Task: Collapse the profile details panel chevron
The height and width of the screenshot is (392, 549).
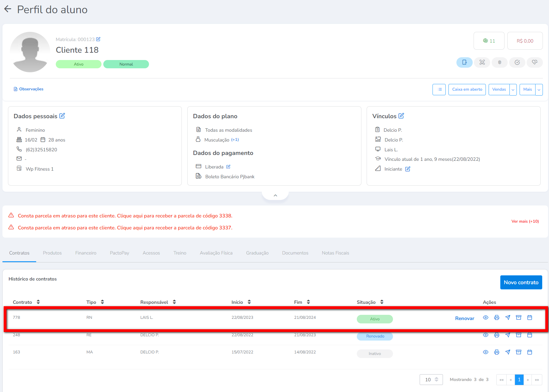Action: (275, 195)
